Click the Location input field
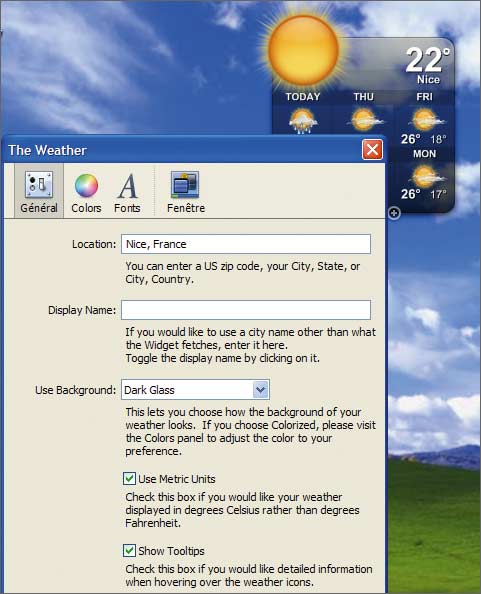The width and height of the screenshot is (481, 594). click(x=246, y=244)
